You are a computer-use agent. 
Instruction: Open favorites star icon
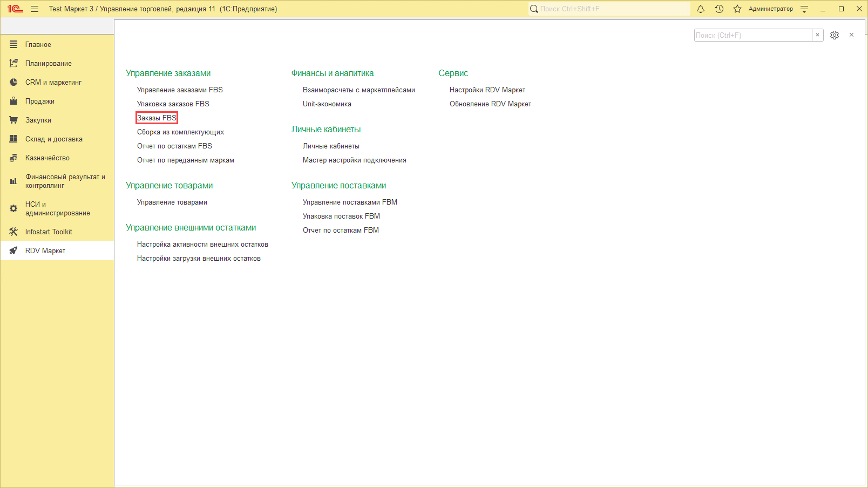coord(737,9)
